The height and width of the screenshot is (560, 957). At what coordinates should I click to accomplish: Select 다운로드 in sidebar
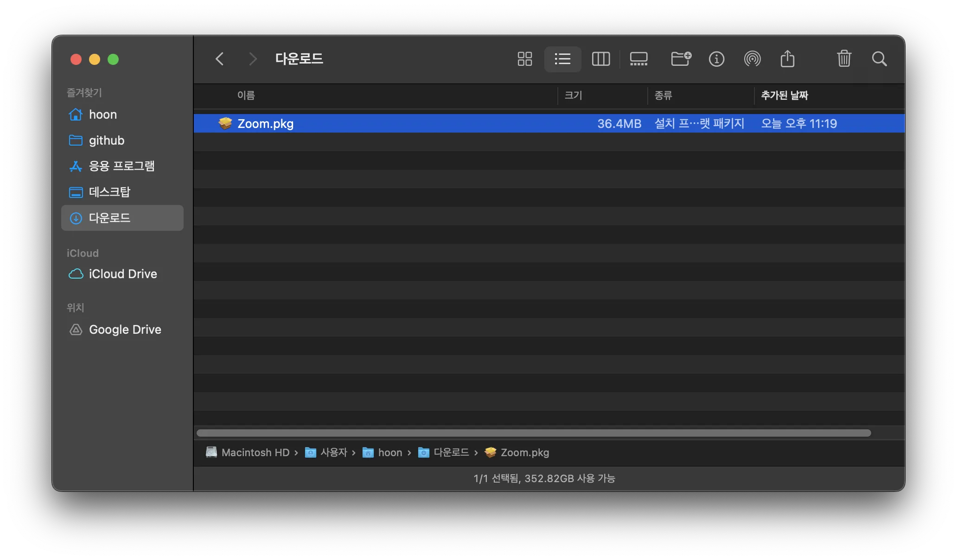tap(122, 218)
